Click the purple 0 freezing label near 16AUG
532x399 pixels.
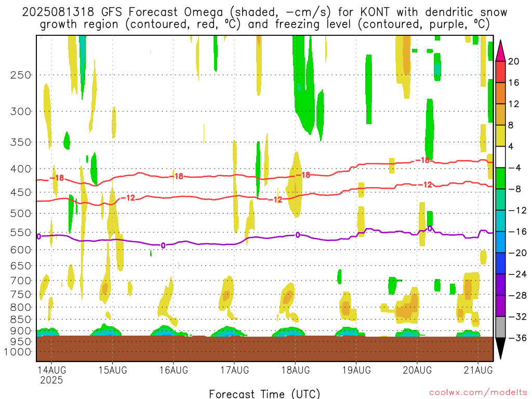[163, 245]
